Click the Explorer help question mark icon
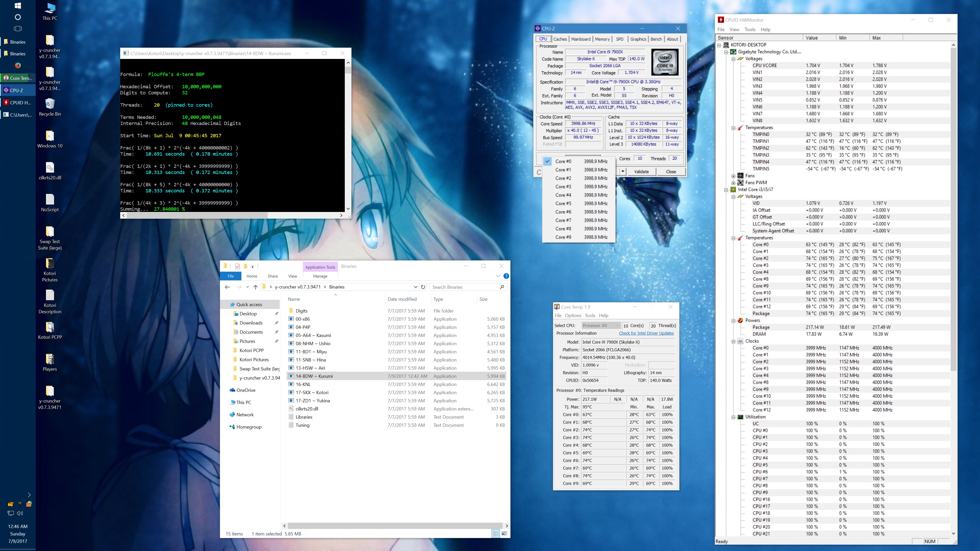980x551 pixels. [506, 276]
